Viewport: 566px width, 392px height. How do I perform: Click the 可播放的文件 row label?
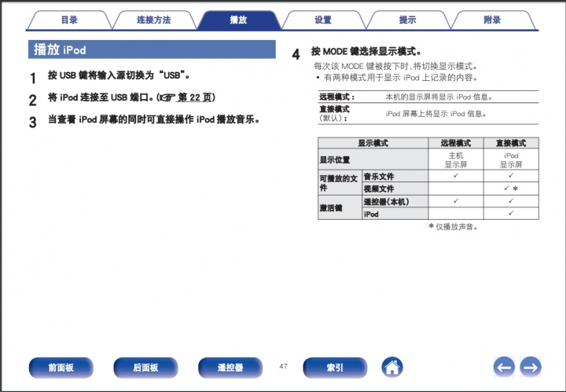click(x=340, y=183)
